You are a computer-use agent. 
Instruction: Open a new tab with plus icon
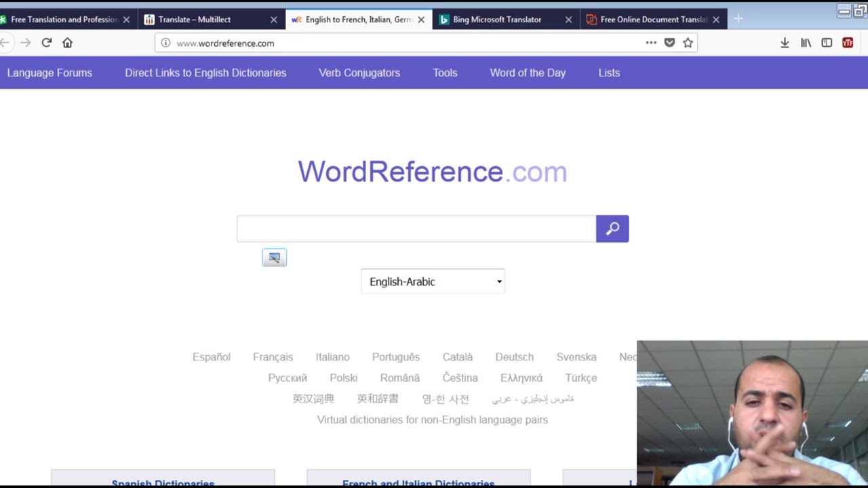pos(738,19)
